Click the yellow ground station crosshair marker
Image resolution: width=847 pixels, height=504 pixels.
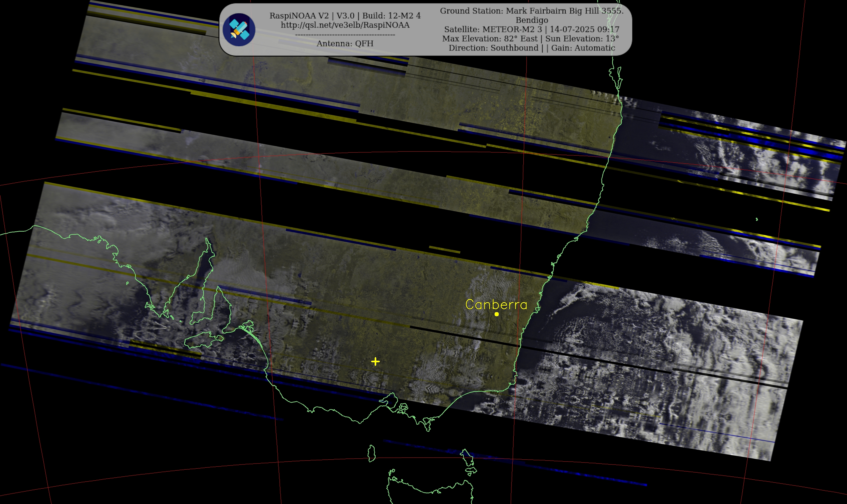[x=375, y=361]
